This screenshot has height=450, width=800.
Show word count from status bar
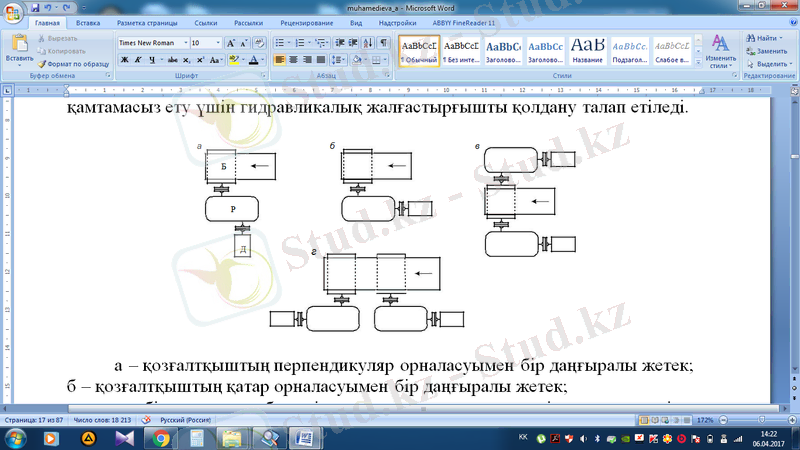coord(102,420)
